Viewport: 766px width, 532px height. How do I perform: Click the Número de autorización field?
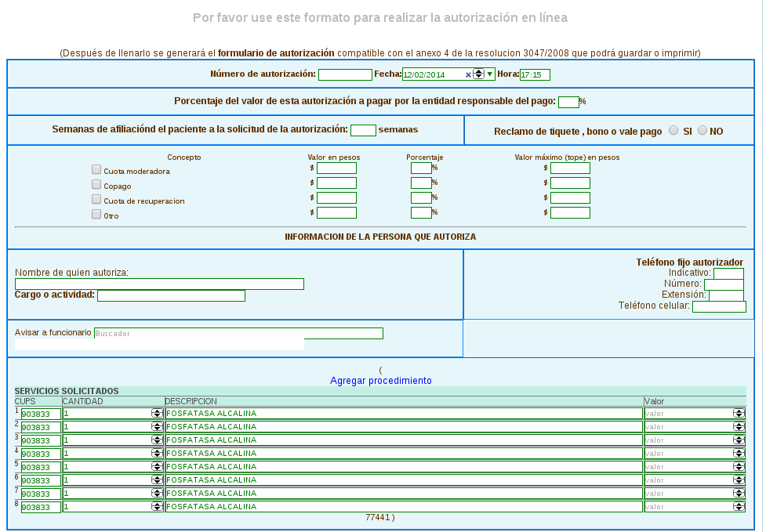pos(345,75)
